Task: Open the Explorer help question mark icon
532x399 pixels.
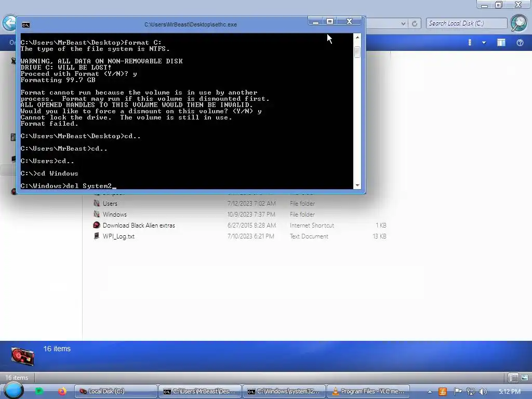Action: pyautogui.click(x=520, y=43)
